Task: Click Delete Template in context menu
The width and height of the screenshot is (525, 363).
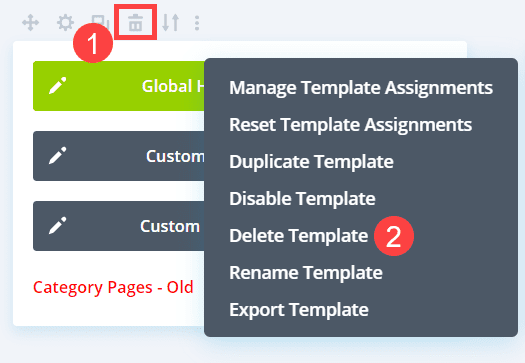Action: click(x=299, y=235)
